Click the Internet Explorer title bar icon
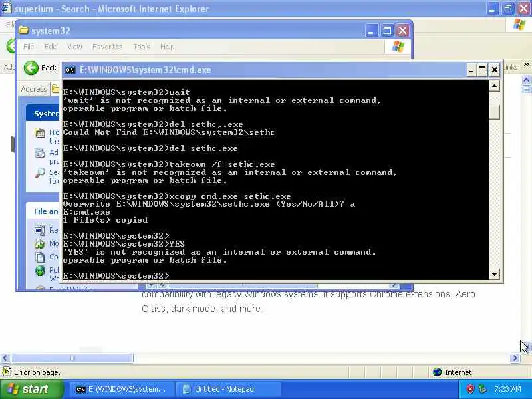 6,8
